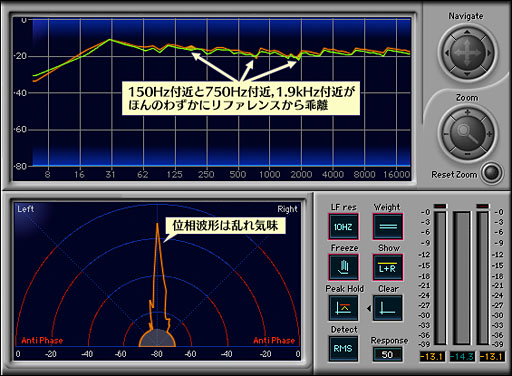Zoom in with the plus on top
512x376 pixels.
pyautogui.click(x=467, y=112)
